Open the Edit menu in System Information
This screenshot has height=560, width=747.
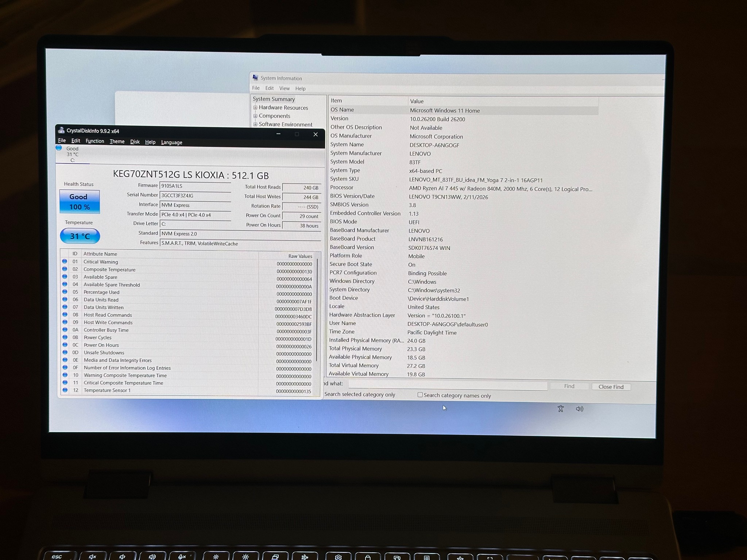[270, 88]
